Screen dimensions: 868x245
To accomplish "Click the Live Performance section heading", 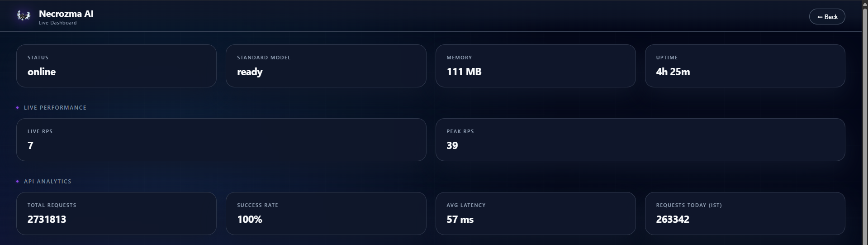I will coord(55,108).
